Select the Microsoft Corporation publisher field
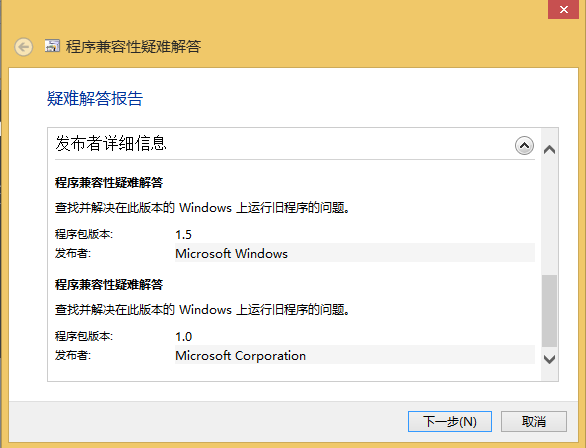The width and height of the screenshot is (586, 448). [355, 355]
